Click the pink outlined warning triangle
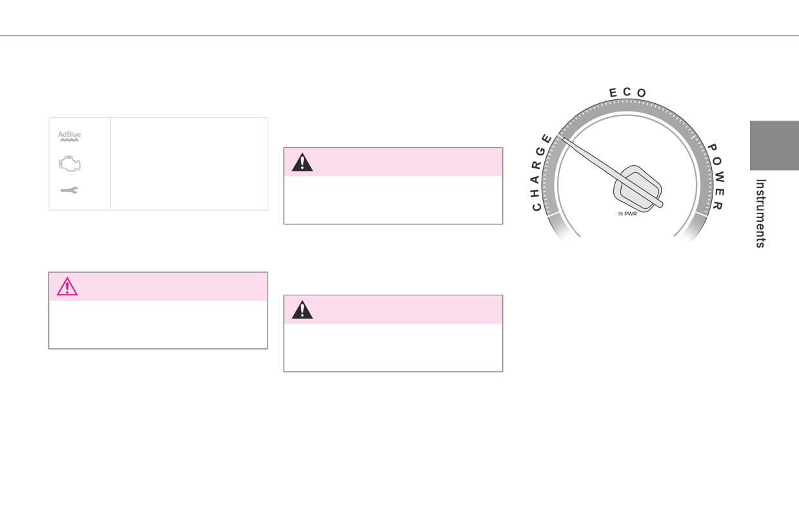The image size is (799, 532). click(67, 286)
